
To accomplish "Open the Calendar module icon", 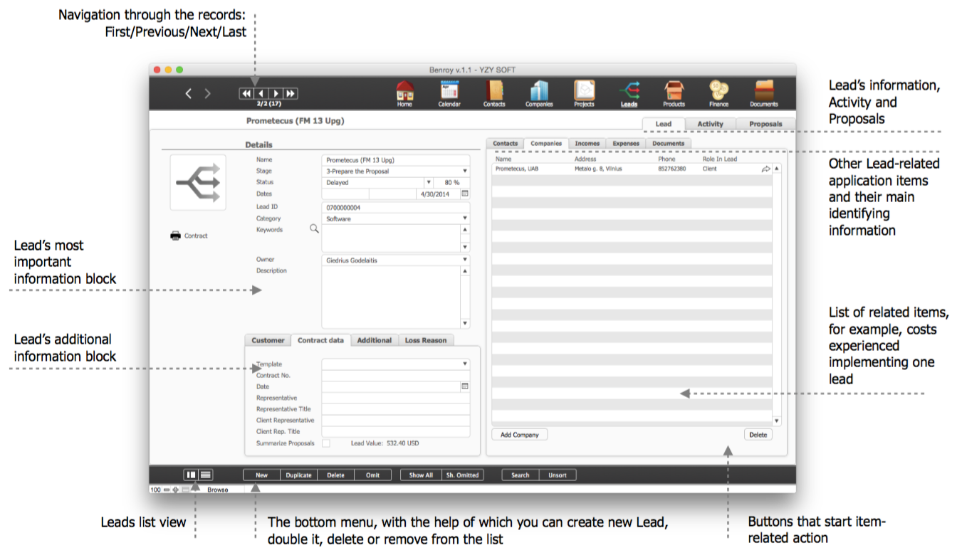I will [x=449, y=91].
